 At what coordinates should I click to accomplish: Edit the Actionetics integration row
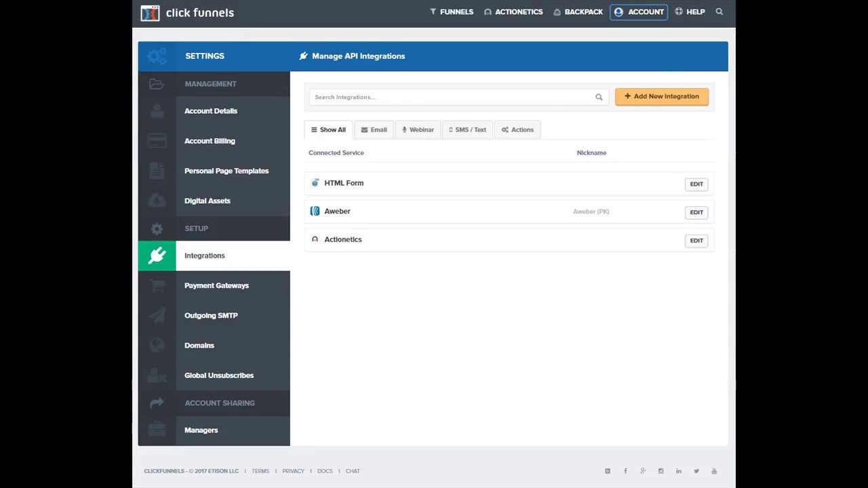coord(696,241)
